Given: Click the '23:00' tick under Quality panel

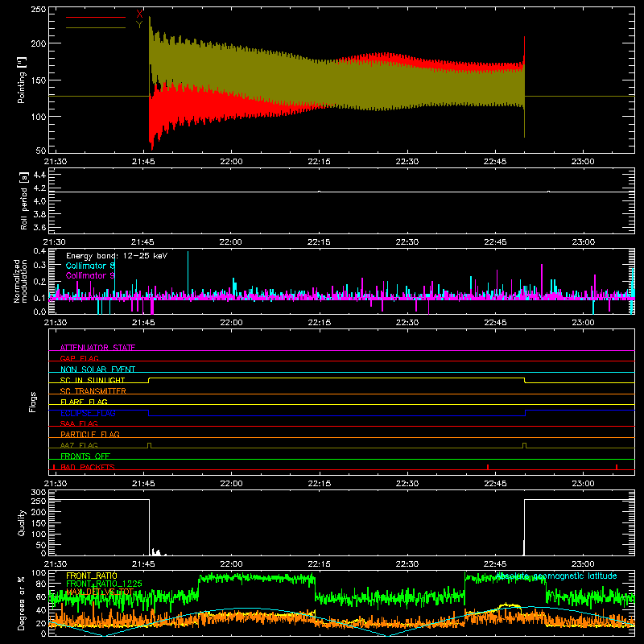Looking at the screenshot, I should (583, 564).
